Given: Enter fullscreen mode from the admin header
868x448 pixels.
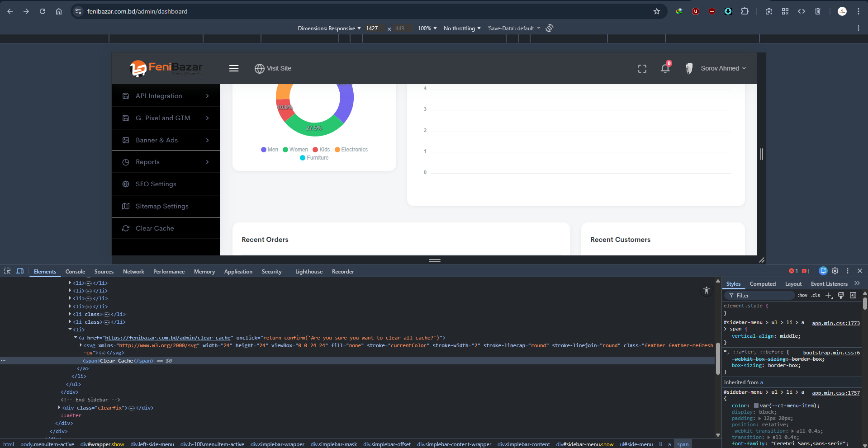Looking at the screenshot, I should click(x=642, y=69).
